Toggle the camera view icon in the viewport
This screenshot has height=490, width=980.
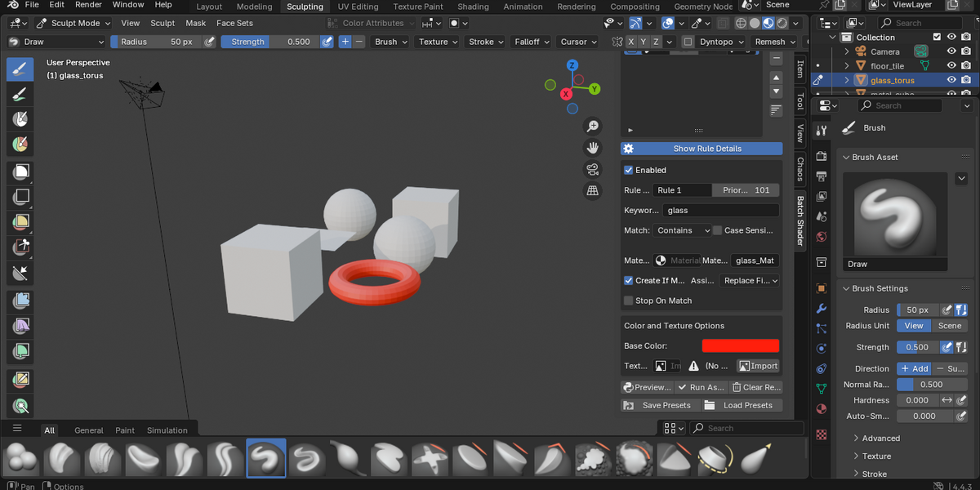click(594, 169)
